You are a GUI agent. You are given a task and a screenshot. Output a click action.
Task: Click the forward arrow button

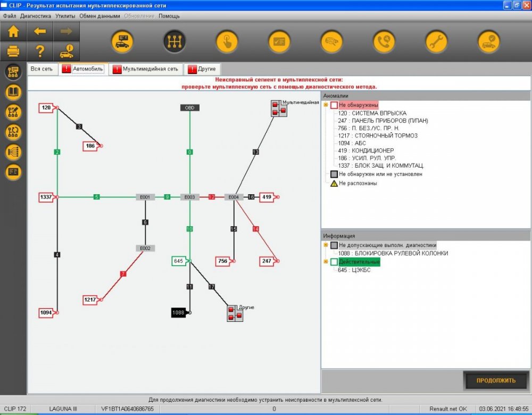(66, 31)
